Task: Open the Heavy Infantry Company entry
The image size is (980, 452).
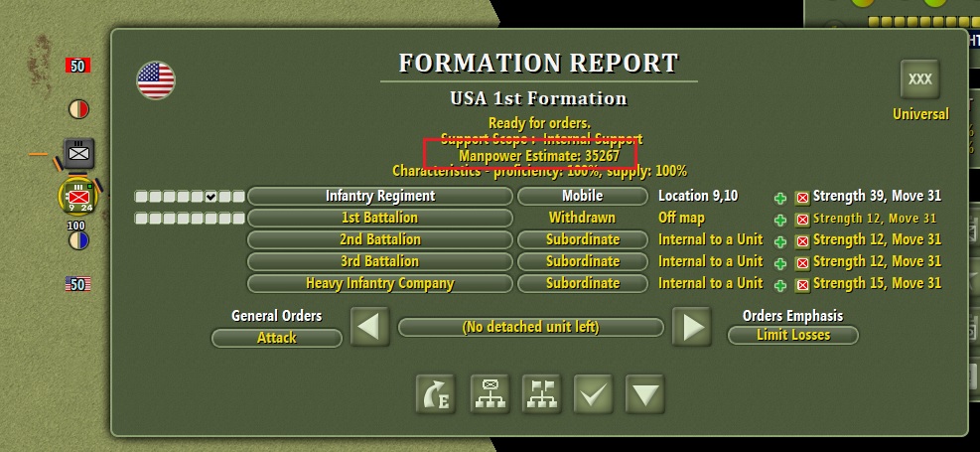Action: [x=380, y=283]
